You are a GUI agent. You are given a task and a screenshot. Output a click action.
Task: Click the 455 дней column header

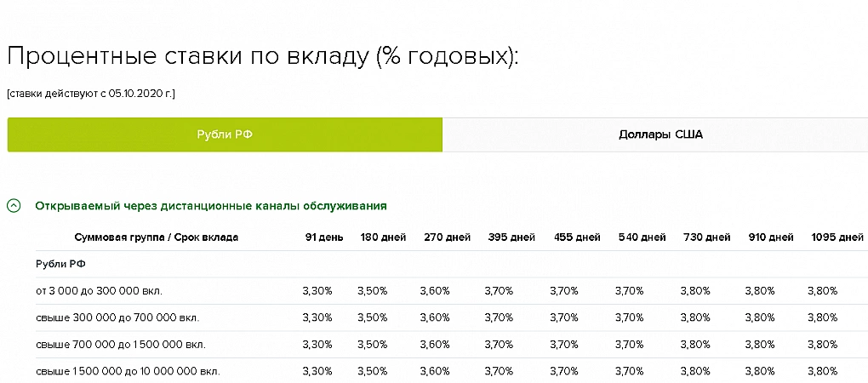(576, 237)
